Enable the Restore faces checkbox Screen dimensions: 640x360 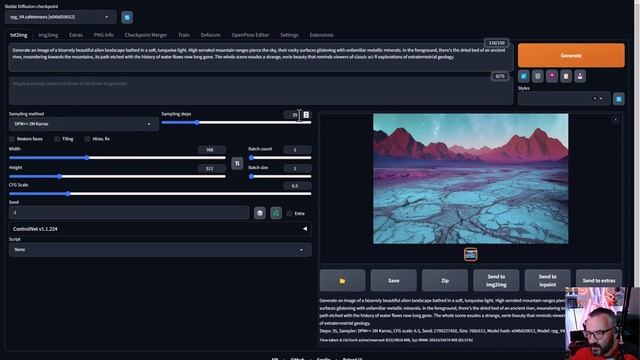(x=12, y=139)
